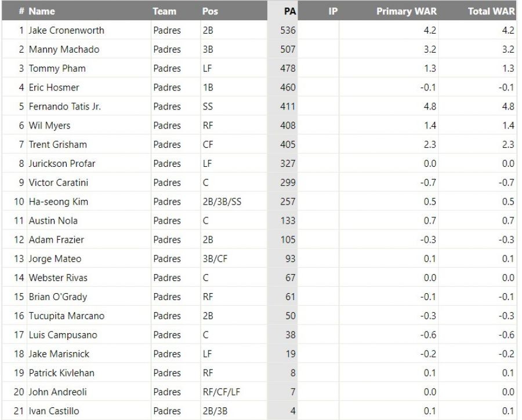The width and height of the screenshot is (522, 420).
Task: Open Luis Campusano's player link
Action: [63, 335]
